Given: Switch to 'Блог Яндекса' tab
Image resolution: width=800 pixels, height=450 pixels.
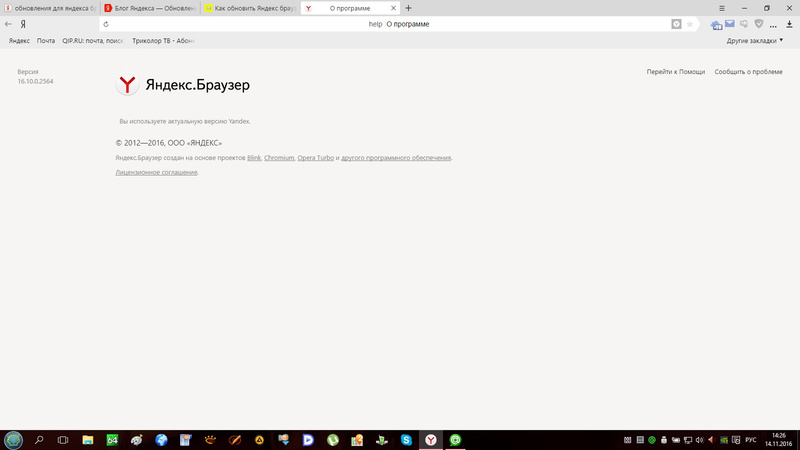Looking at the screenshot, I should [150, 8].
